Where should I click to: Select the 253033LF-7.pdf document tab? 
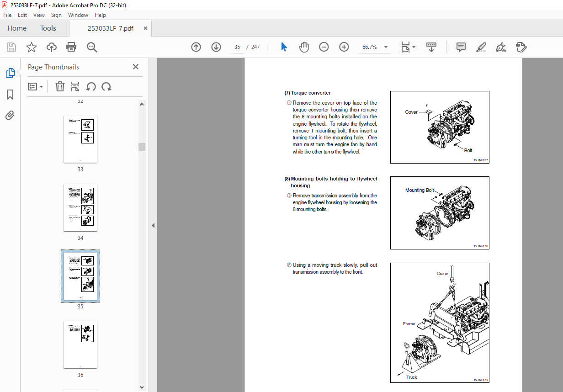110,28
